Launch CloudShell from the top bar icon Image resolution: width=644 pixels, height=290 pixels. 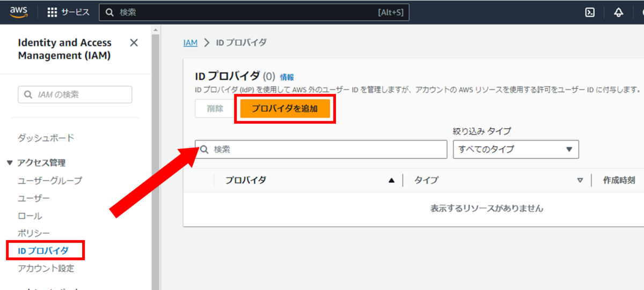point(590,12)
